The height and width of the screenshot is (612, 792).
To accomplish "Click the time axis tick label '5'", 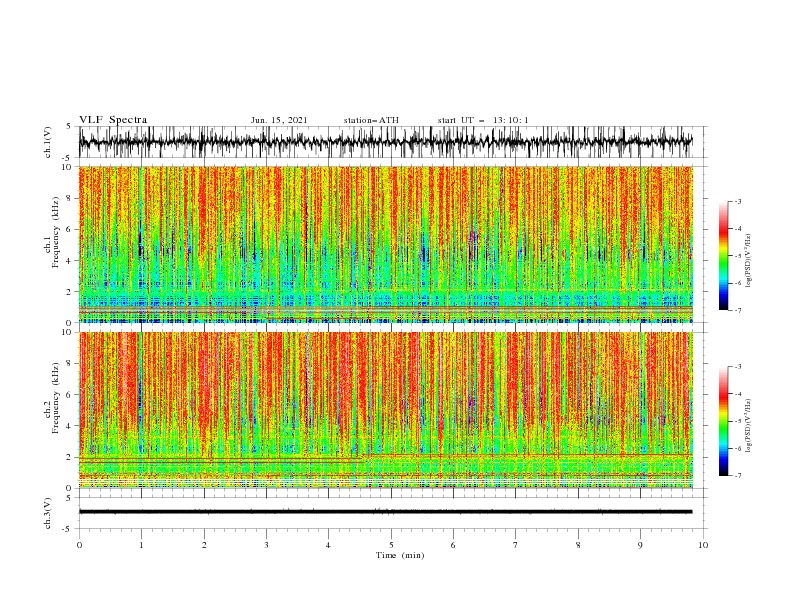I will (x=391, y=545).
